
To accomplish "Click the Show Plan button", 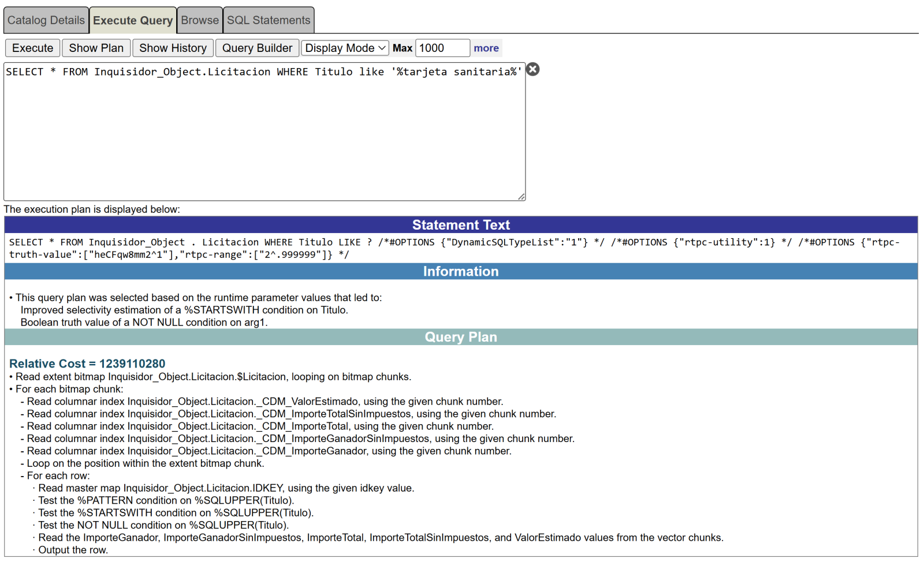I will coord(96,48).
